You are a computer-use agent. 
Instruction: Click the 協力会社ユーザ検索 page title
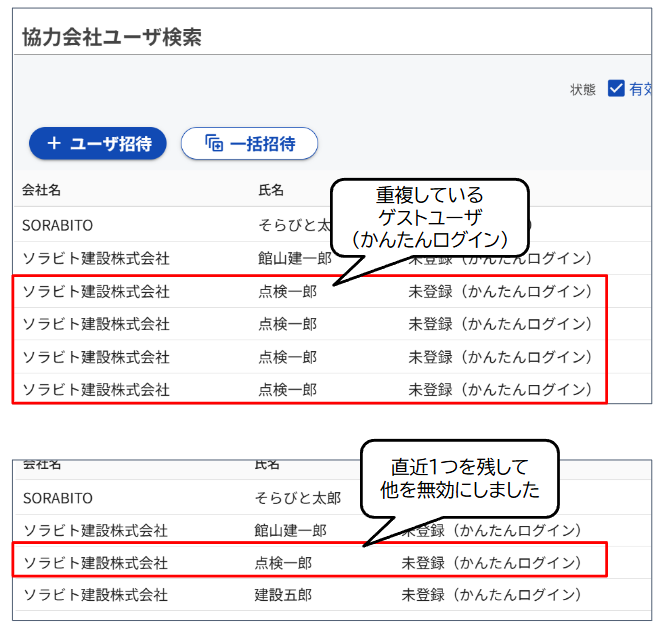(112, 38)
